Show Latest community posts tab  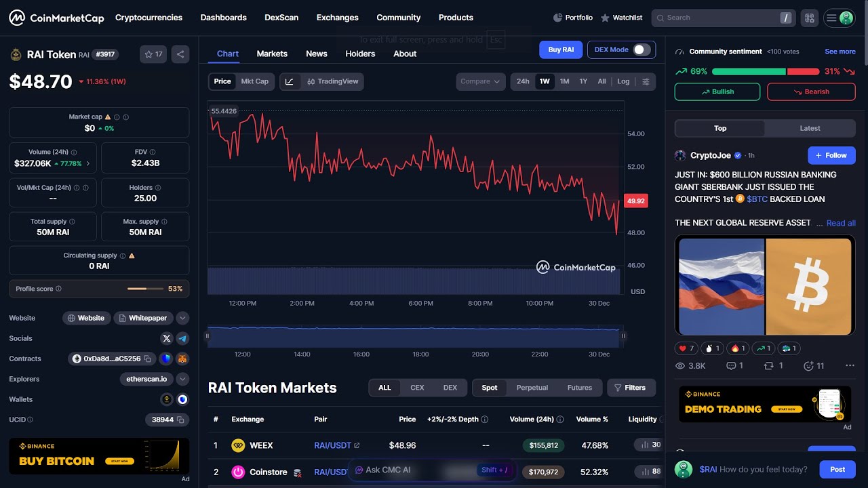pos(810,128)
